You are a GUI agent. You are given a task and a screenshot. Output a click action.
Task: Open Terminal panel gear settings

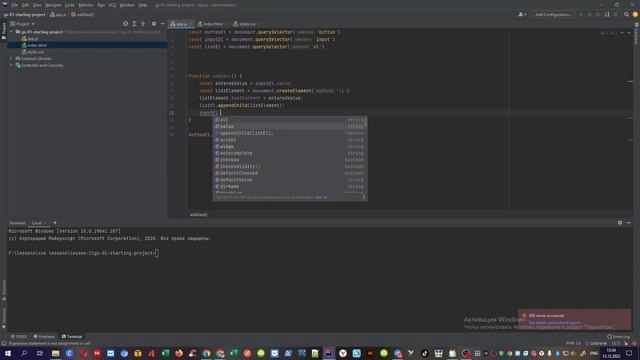pos(620,222)
